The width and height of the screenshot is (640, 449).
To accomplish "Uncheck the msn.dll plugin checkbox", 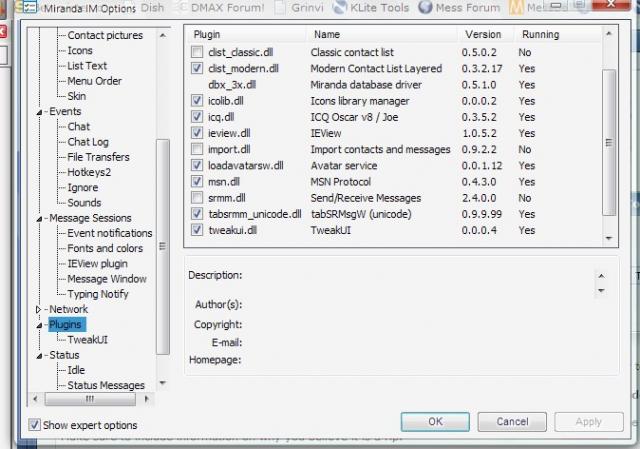I will point(197,181).
